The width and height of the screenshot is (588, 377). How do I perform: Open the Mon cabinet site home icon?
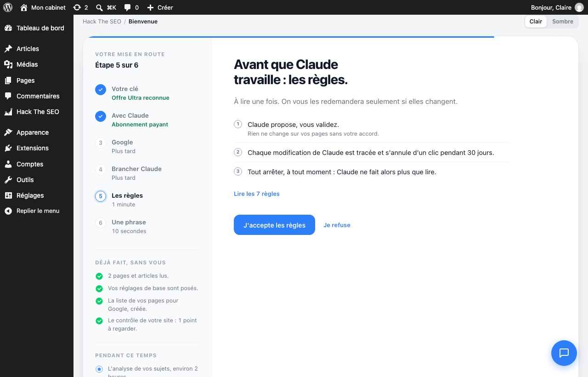click(x=24, y=7)
